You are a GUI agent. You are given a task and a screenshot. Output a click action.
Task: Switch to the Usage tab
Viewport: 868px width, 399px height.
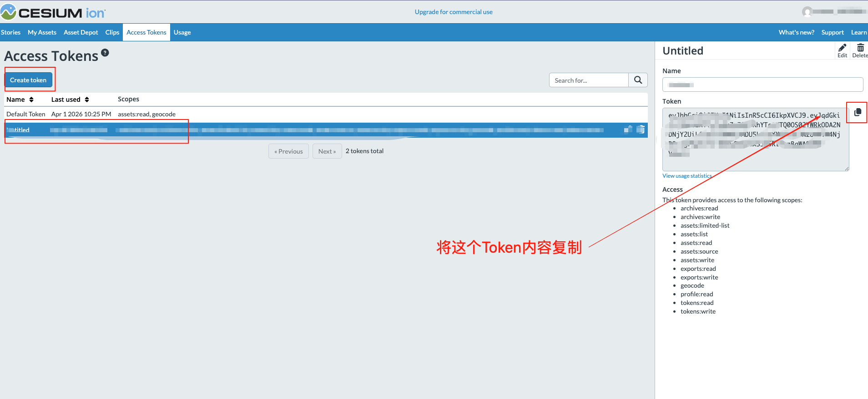(182, 32)
